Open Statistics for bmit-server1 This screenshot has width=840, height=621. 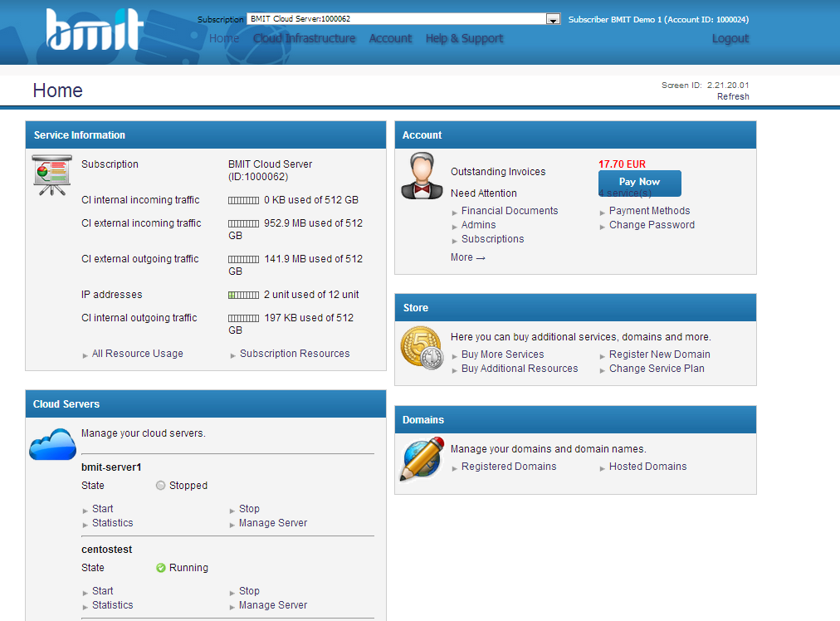coord(113,523)
